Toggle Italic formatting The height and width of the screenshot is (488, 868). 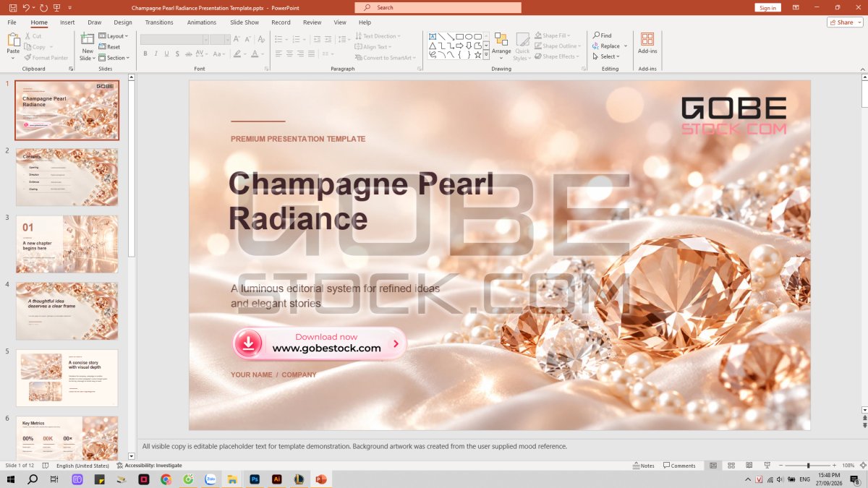click(156, 53)
